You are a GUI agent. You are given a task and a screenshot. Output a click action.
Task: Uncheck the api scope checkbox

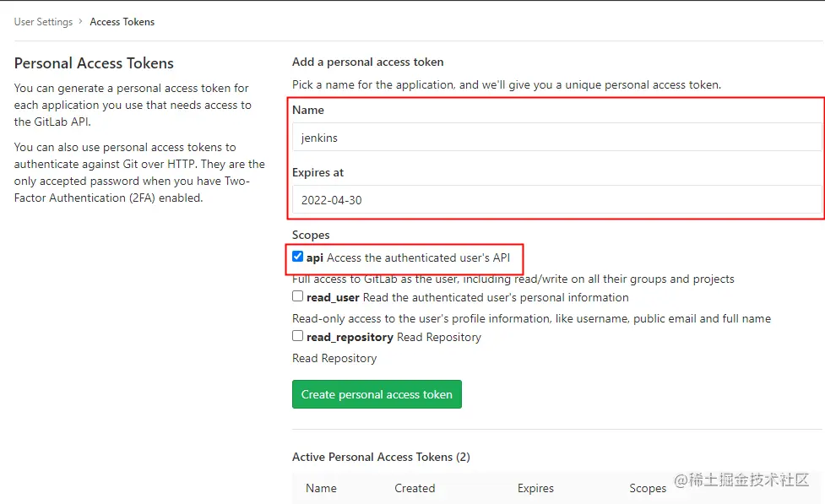click(298, 257)
